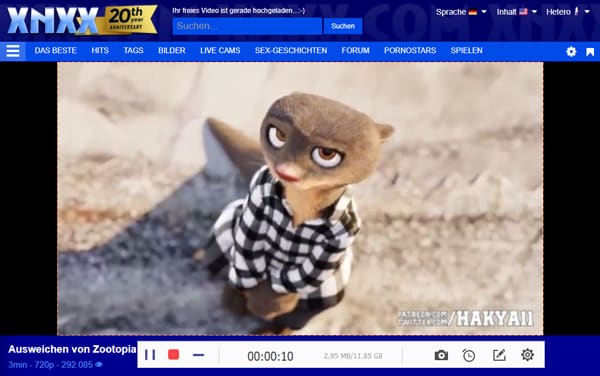Open the Inhalt content country dropdown
The width and height of the screenshot is (600, 376).
point(517,12)
